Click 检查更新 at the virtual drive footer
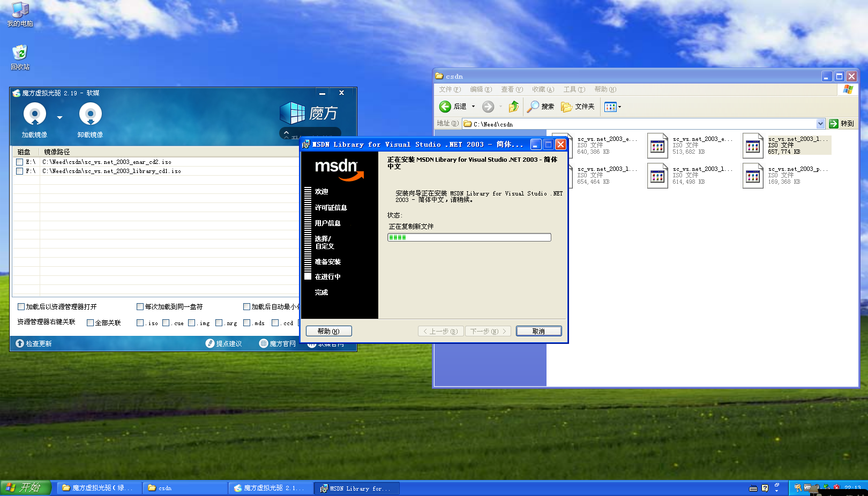This screenshot has height=496, width=868. pos(34,343)
